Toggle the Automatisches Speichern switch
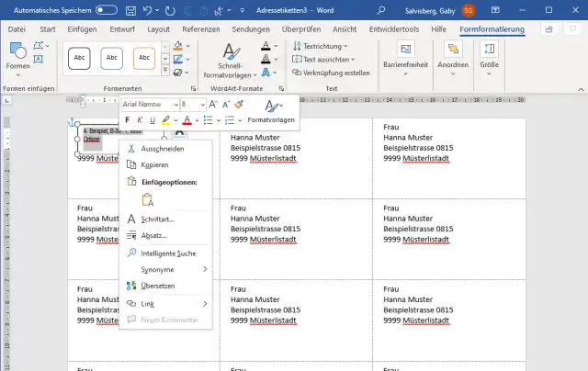The height and width of the screenshot is (371, 588). pyautogui.click(x=107, y=9)
